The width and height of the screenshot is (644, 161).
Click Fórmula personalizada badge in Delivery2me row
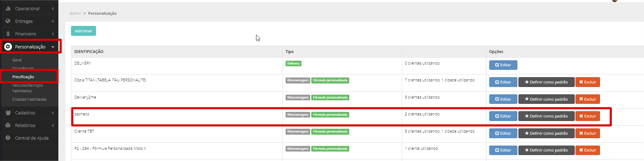330,98
